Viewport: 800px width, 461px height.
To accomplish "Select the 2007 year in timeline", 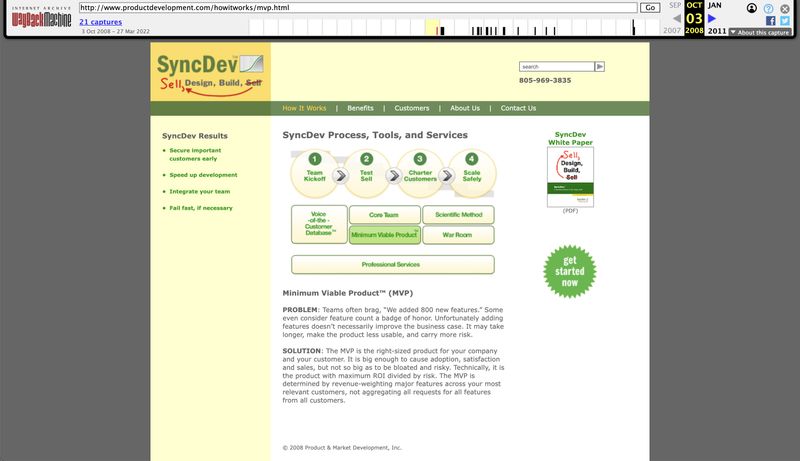I will pos(672,31).
